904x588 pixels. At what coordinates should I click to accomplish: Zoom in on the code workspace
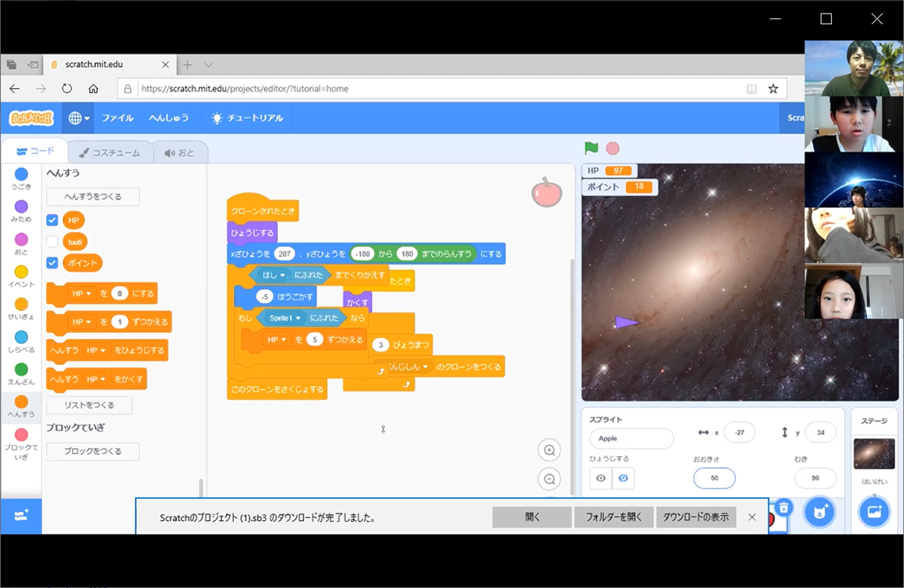point(549,451)
